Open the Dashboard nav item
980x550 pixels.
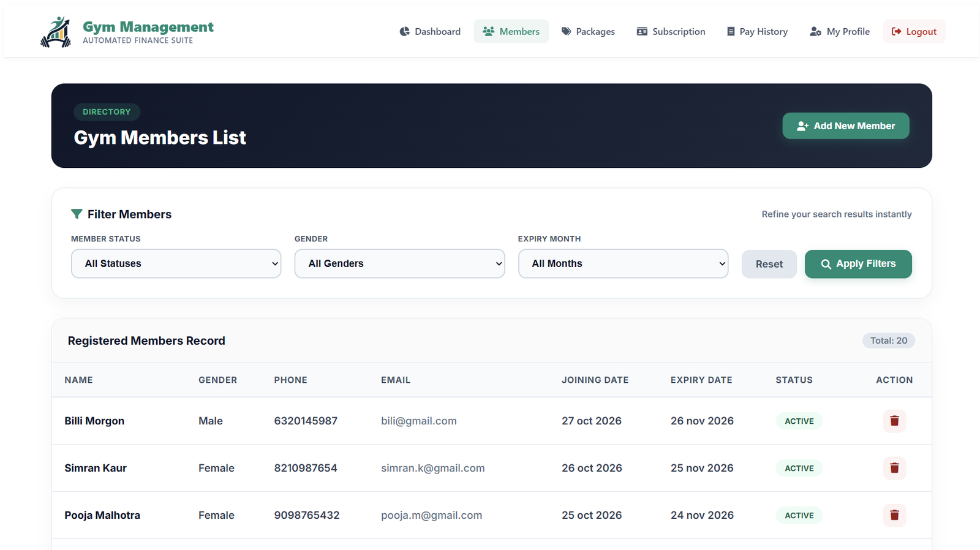[430, 31]
